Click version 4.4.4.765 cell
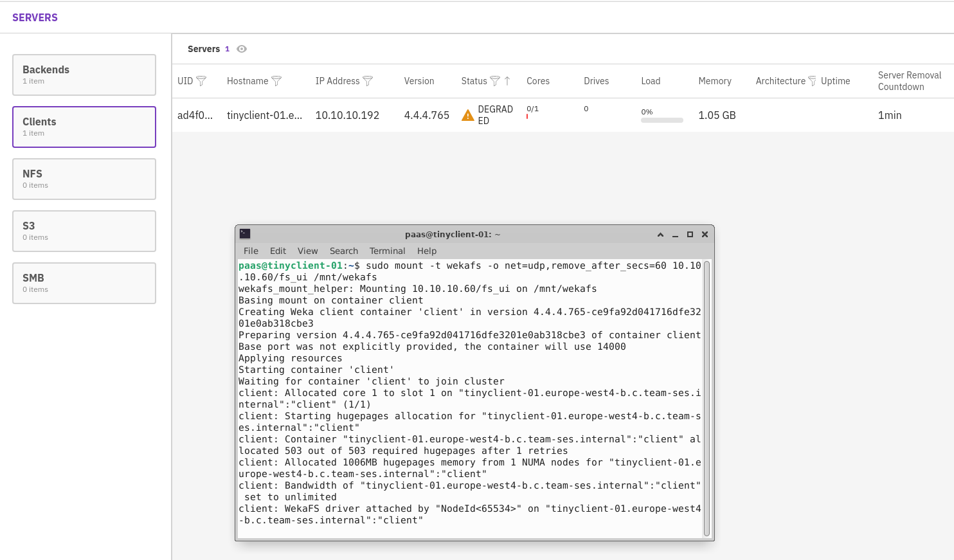Screen dimensions: 954x560 coord(427,115)
